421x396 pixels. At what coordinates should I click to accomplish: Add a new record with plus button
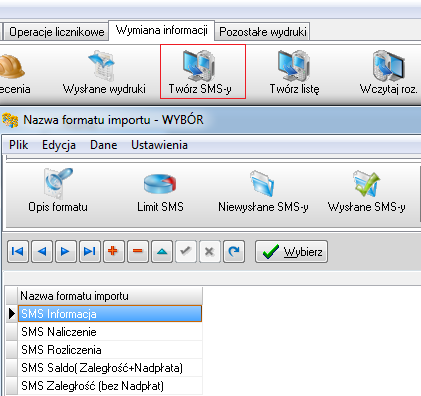pos(114,251)
